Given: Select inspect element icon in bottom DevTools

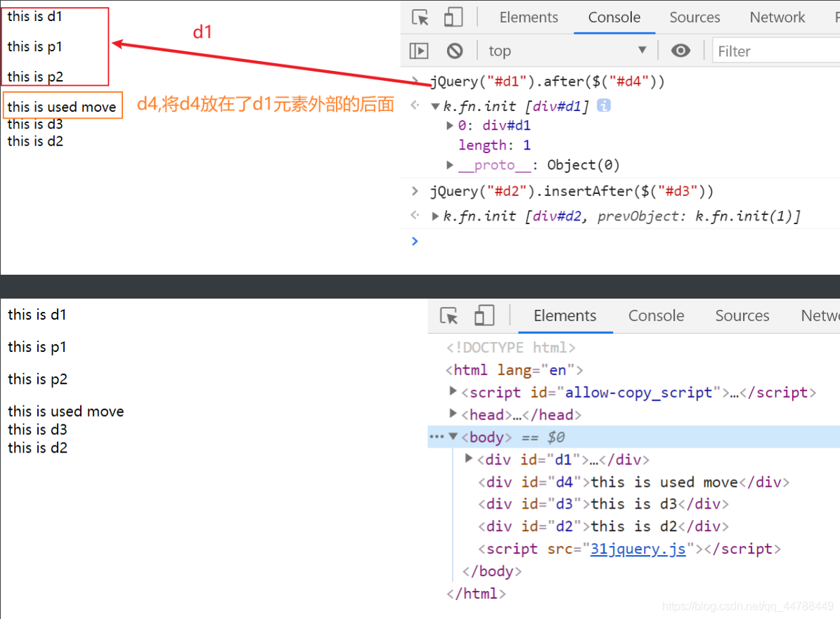Looking at the screenshot, I should point(449,315).
